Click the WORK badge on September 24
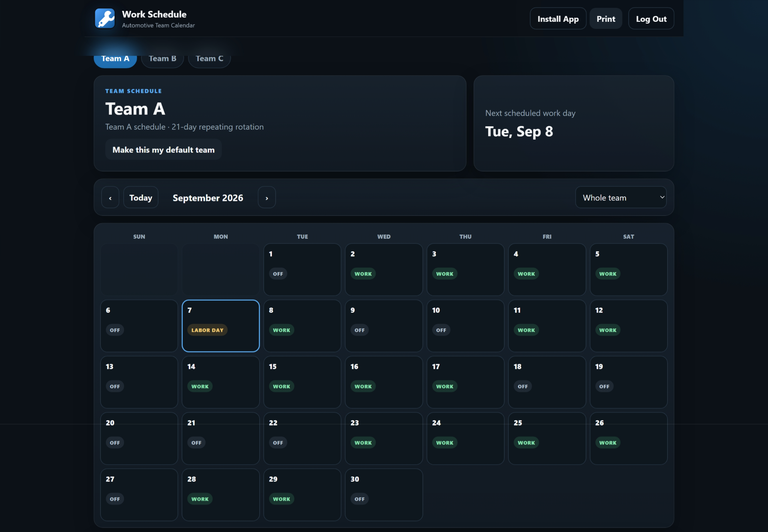The width and height of the screenshot is (768, 532). [x=445, y=442]
